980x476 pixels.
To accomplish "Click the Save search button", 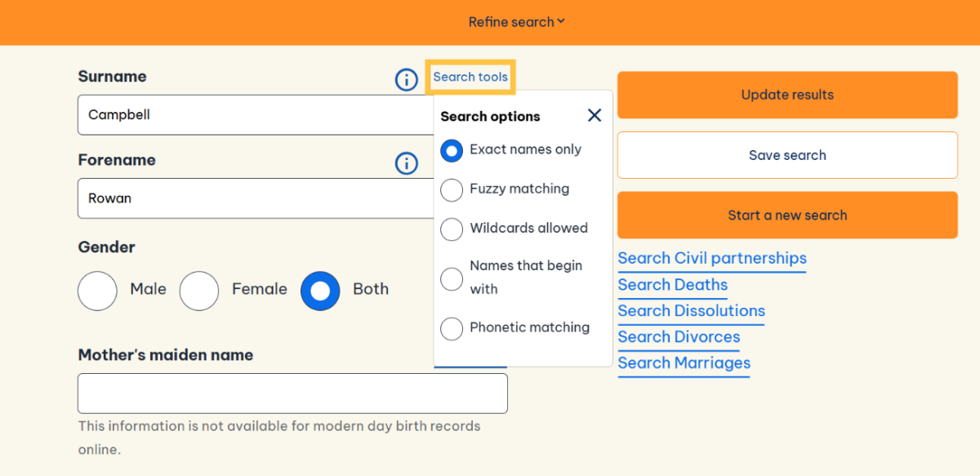I will [787, 155].
